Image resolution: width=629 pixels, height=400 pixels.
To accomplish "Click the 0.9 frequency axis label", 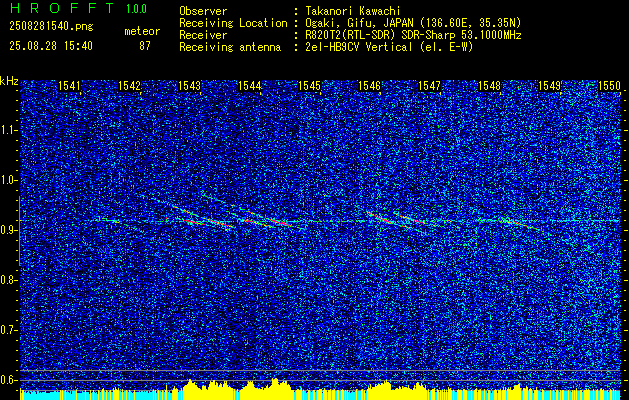I will 8,230.
